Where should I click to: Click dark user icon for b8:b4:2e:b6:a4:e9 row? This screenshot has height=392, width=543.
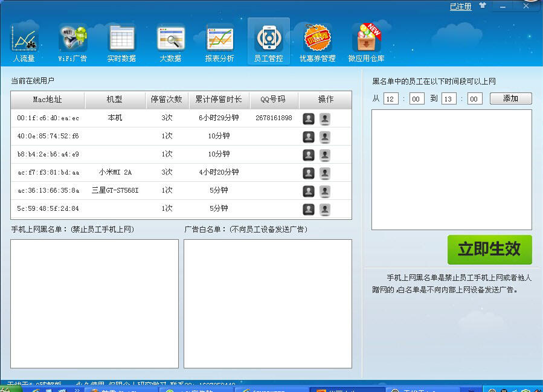coord(309,155)
